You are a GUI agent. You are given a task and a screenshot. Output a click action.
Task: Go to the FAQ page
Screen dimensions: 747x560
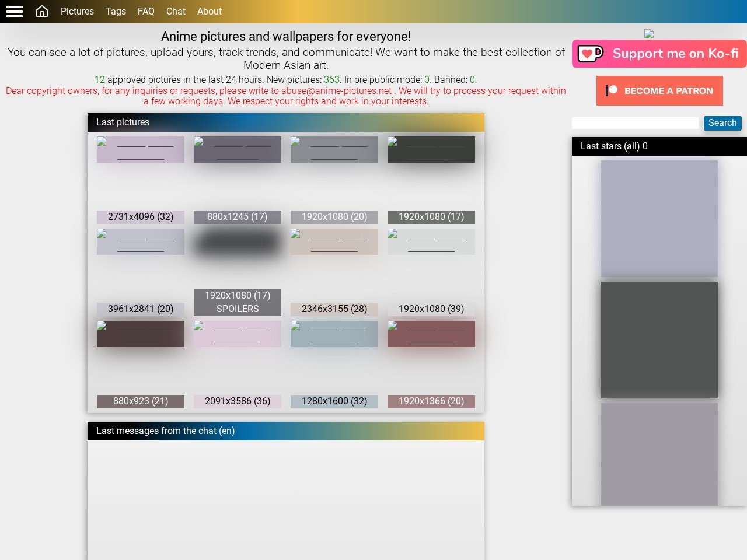(146, 12)
